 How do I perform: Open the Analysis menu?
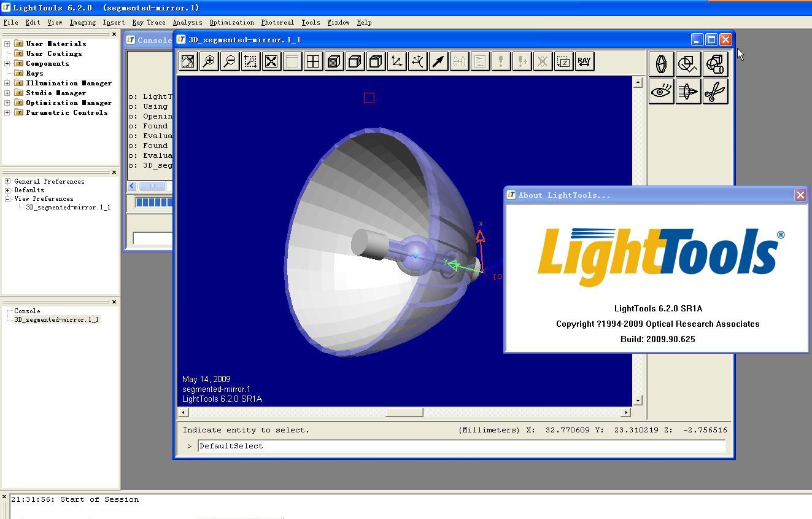point(187,22)
